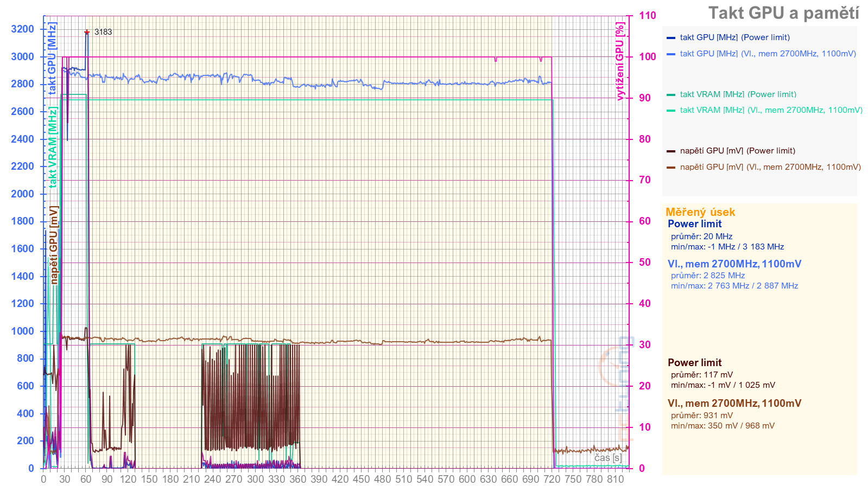Click legend entry 'takt VRAM [MHz] (Power limit)'

click(x=738, y=94)
